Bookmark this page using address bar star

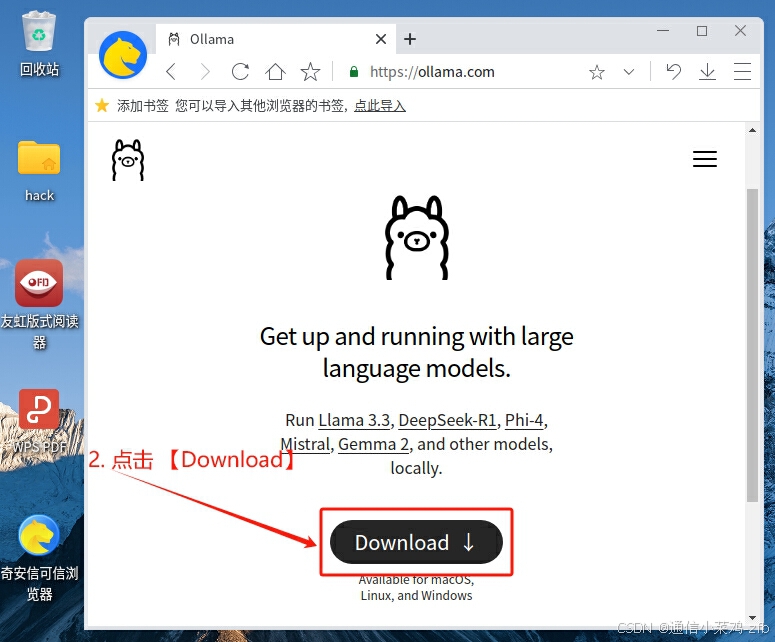597,72
